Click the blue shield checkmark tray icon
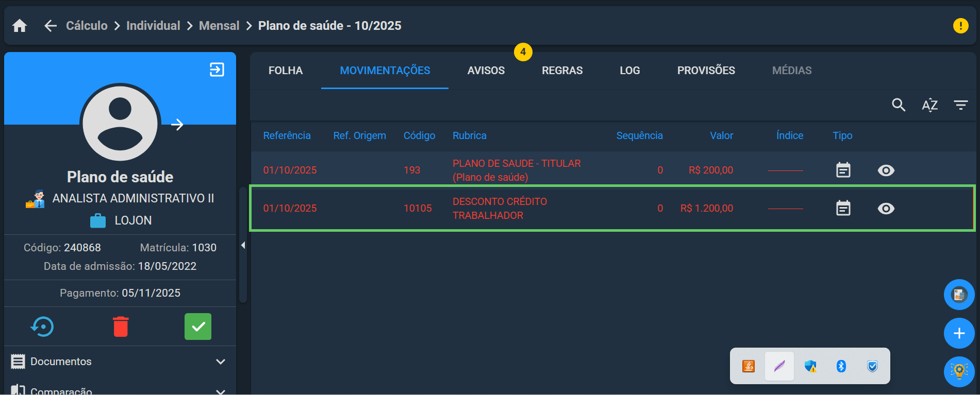The height and width of the screenshot is (395, 980). tap(872, 366)
